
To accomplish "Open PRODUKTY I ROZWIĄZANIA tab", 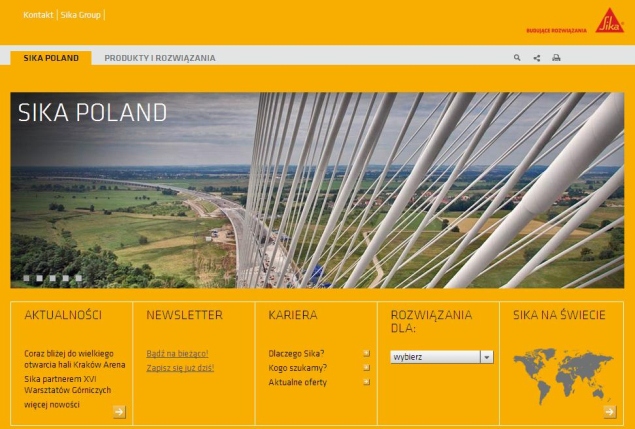I will [x=160, y=58].
